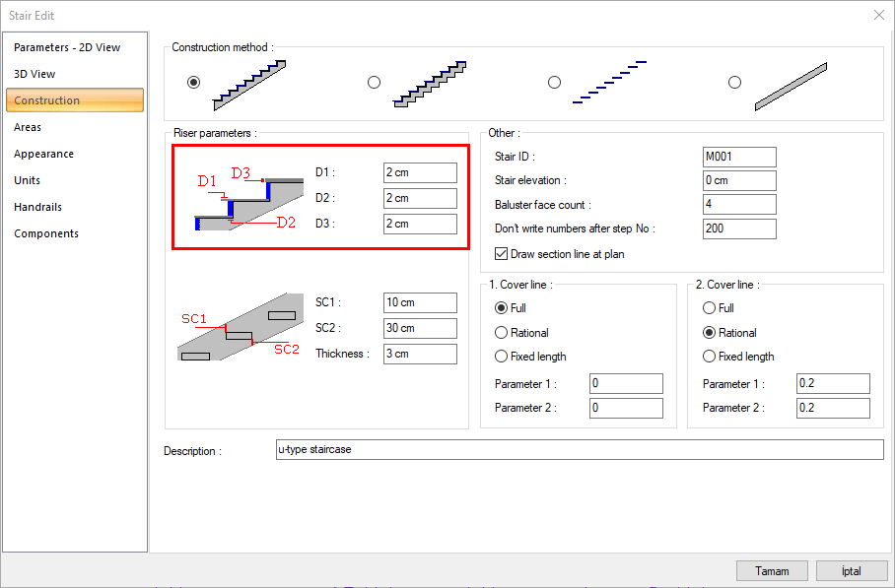Enable Draw section line at plan checkbox
This screenshot has width=895, height=588.
(501, 254)
